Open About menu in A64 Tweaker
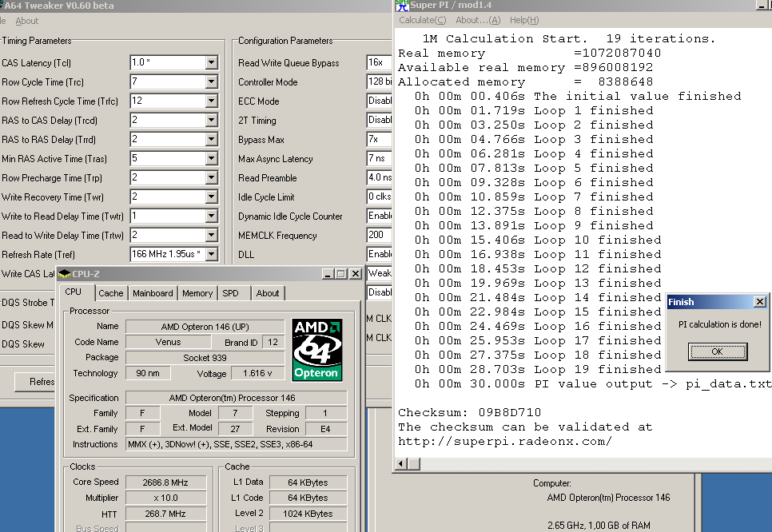 coord(26,21)
